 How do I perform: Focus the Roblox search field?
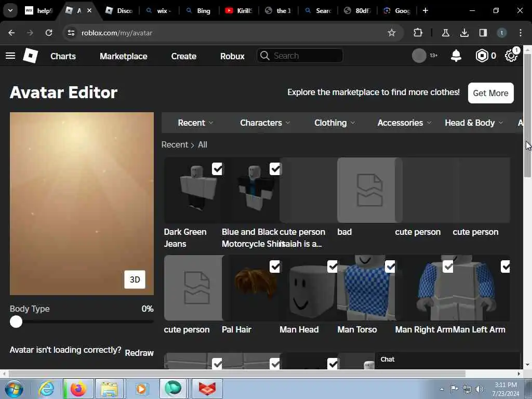point(300,56)
